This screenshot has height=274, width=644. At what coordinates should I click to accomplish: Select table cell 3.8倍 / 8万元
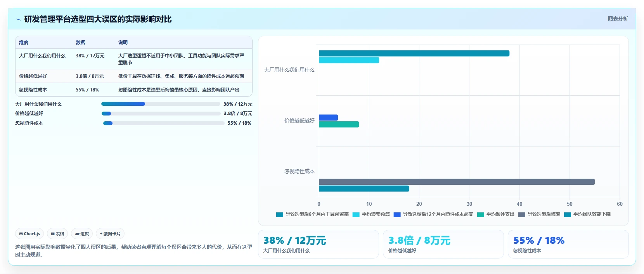tap(90, 76)
